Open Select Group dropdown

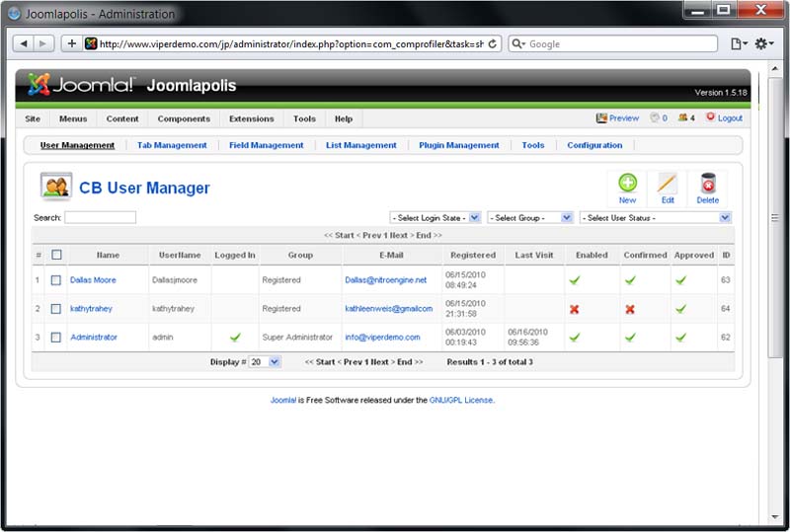pos(530,217)
